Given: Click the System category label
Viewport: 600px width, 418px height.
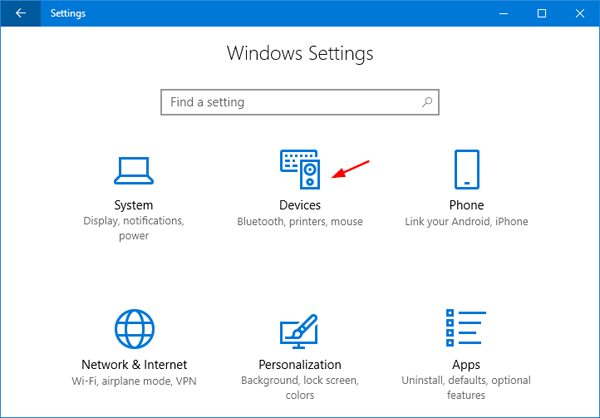Looking at the screenshot, I should click(133, 205).
